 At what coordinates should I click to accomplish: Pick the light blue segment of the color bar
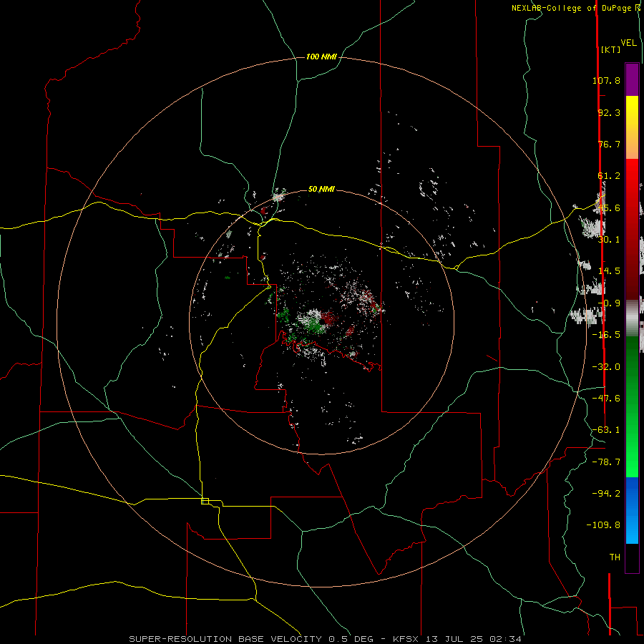(x=632, y=527)
